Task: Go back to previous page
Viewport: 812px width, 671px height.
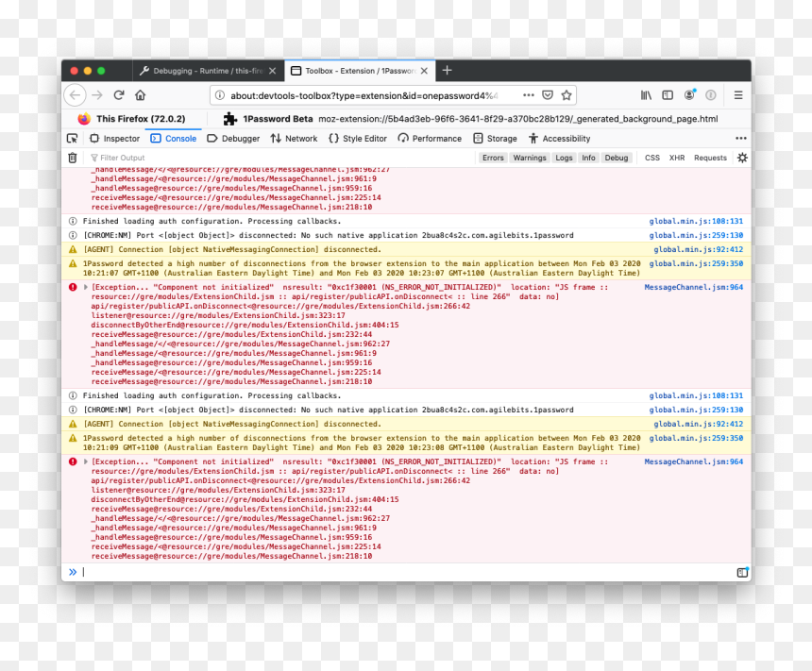Action: pos(76,95)
